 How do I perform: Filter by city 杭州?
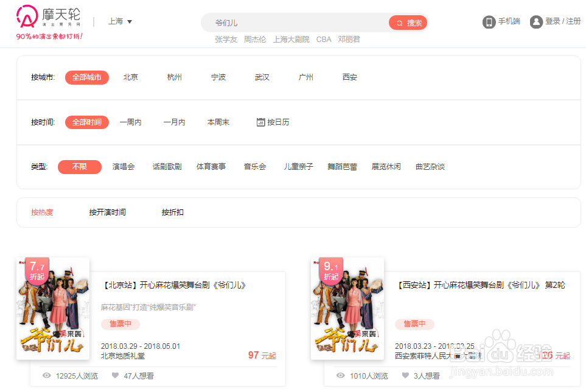175,77
